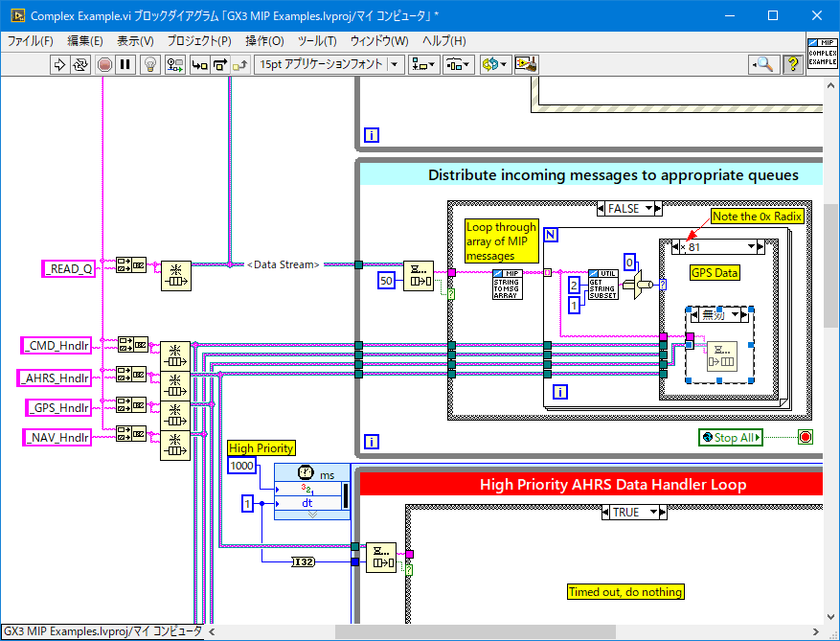Click the Dequeue Element node beside constant 50

[x=419, y=276]
